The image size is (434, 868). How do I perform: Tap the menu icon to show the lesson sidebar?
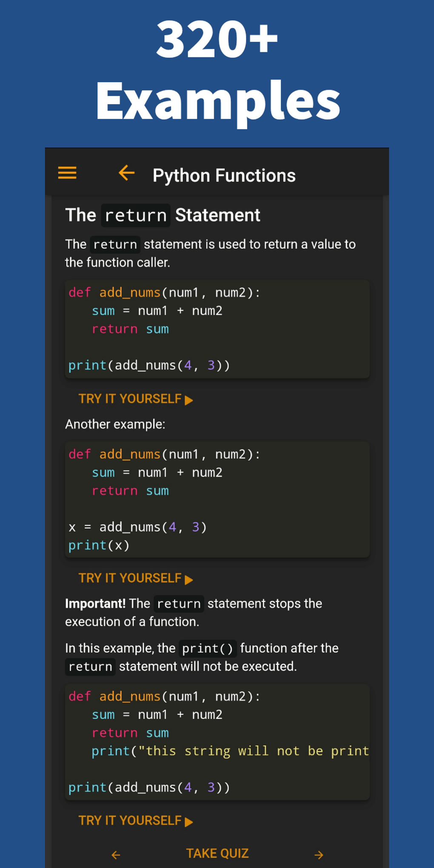click(66, 173)
